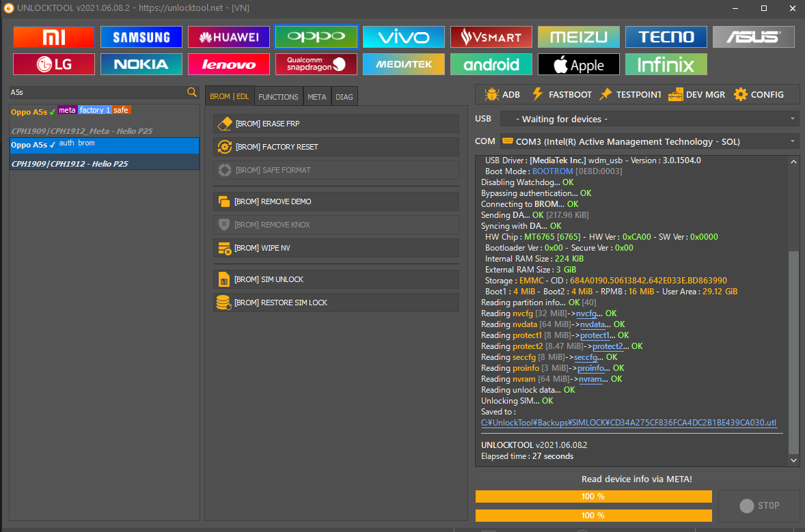805x532 pixels.
Task: Click log scrollbar down arrow
Action: 793,460
